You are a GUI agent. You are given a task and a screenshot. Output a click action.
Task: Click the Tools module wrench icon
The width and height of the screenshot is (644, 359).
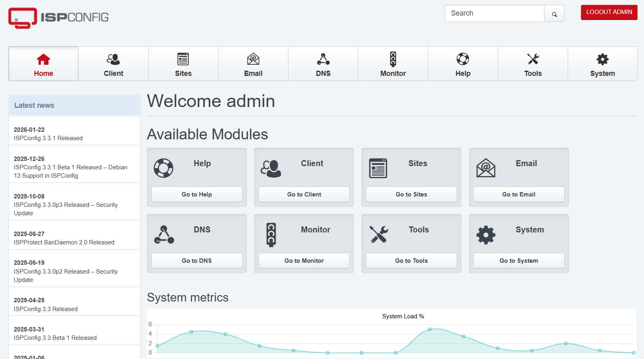379,234
